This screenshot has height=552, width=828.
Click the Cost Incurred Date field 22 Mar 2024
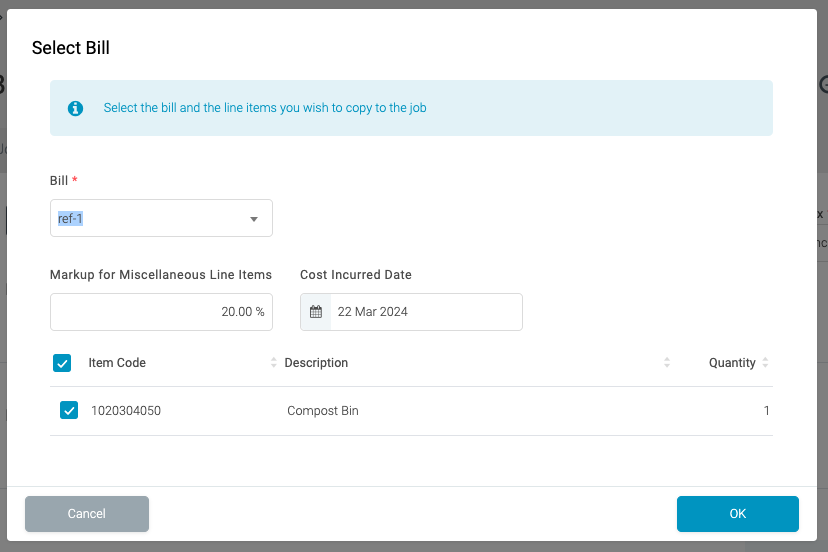[411, 312]
